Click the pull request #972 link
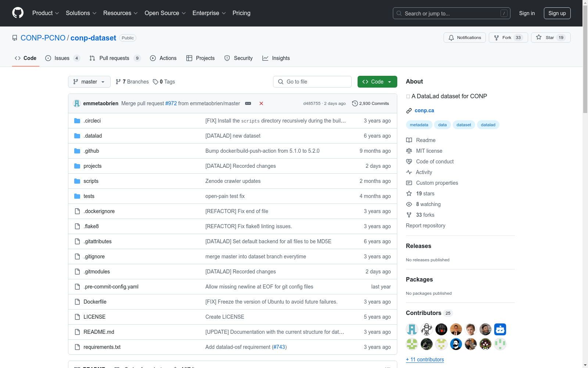This screenshot has height=368, width=588. (x=171, y=103)
